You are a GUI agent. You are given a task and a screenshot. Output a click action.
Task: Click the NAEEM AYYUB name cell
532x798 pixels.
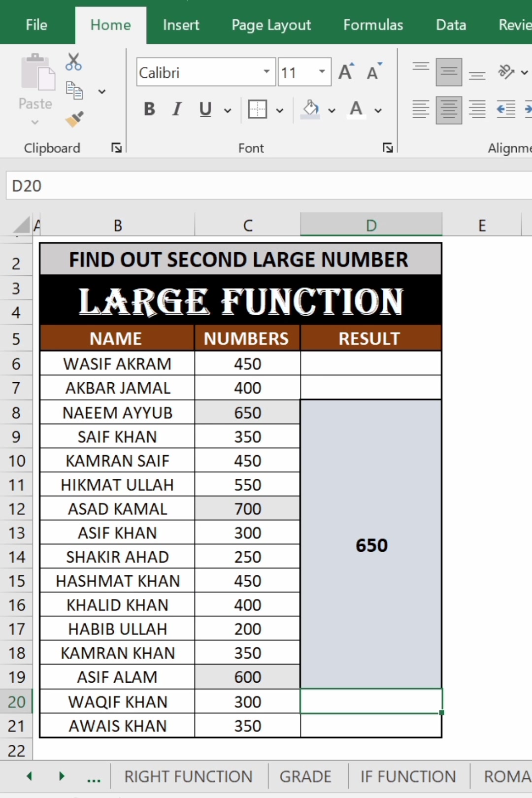click(x=118, y=412)
